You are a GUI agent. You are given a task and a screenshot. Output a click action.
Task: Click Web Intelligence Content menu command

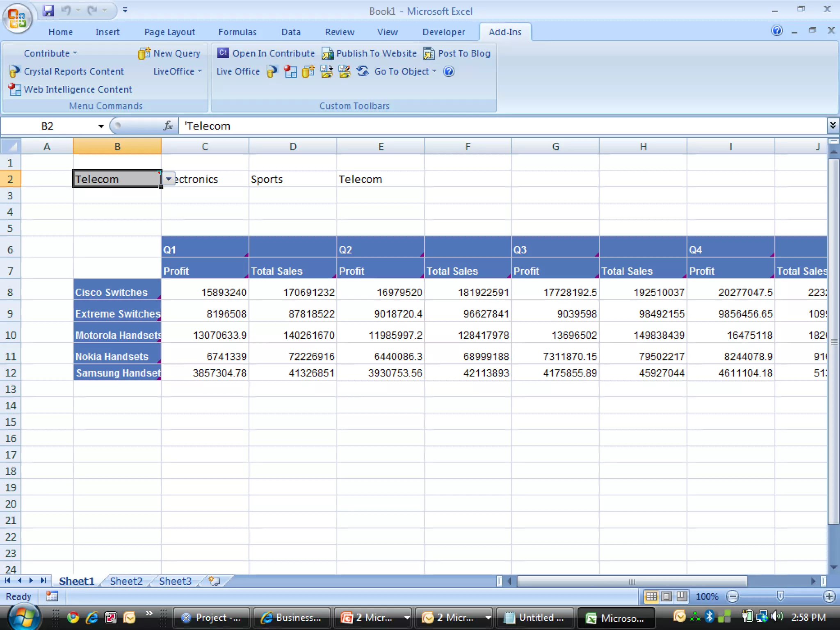click(x=71, y=89)
